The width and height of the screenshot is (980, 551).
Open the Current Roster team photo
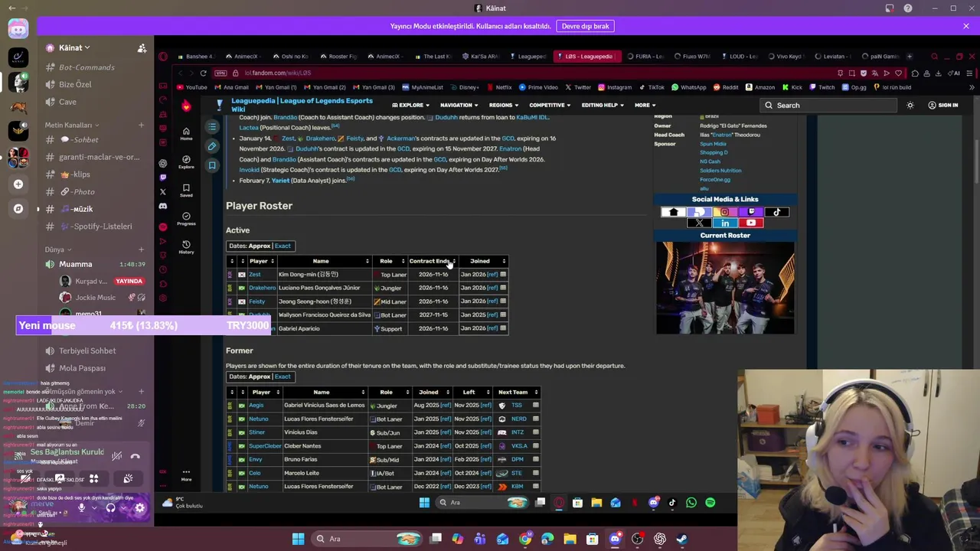725,288
